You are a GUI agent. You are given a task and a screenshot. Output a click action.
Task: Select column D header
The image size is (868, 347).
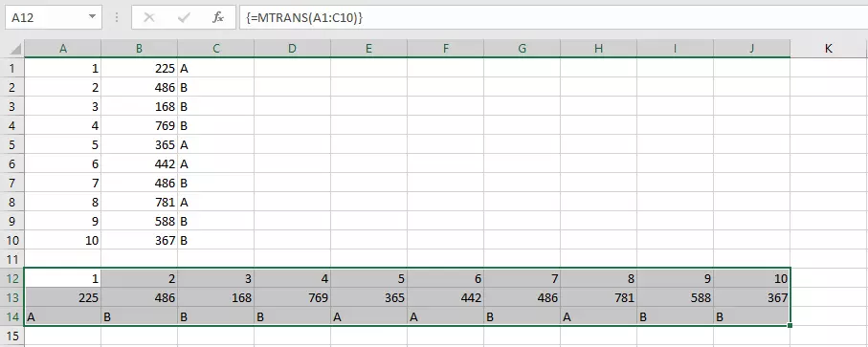tap(292, 49)
